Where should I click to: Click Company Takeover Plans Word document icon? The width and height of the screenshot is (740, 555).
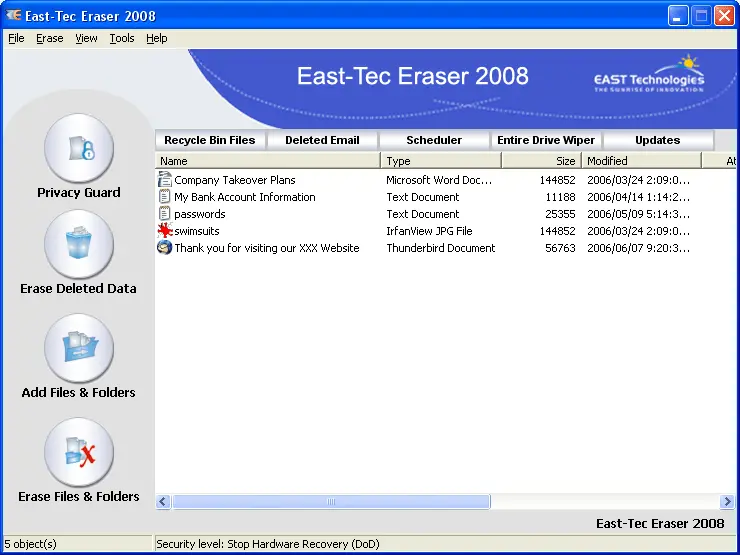coord(164,179)
